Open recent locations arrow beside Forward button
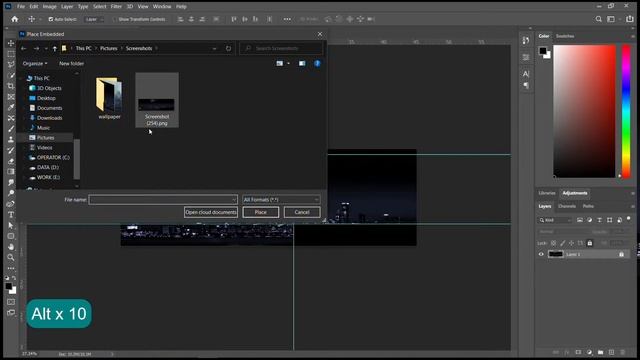 point(46,49)
